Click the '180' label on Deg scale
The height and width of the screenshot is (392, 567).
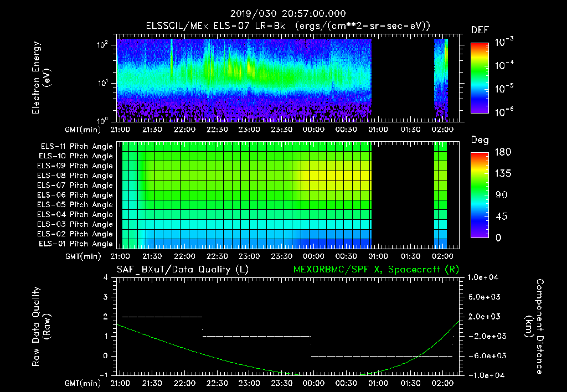click(x=503, y=152)
